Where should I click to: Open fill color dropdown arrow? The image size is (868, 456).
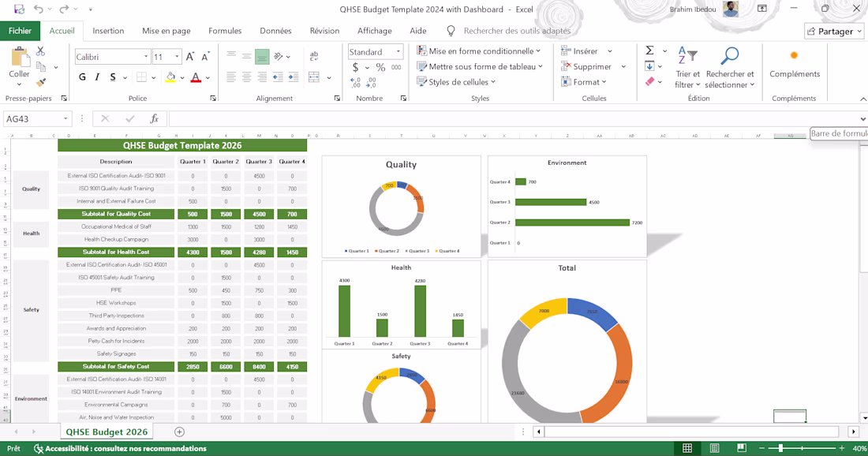click(x=182, y=78)
